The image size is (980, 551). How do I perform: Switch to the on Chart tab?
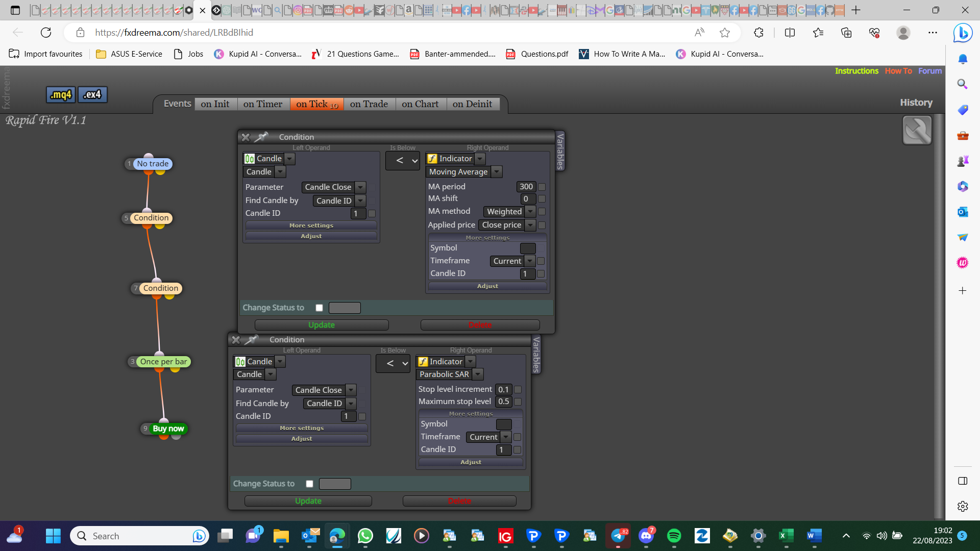(x=420, y=104)
